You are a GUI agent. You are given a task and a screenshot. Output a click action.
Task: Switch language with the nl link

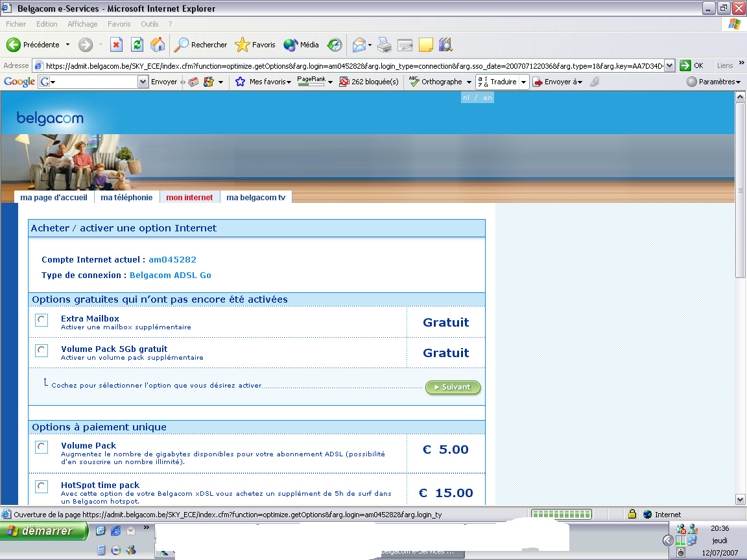coord(466,97)
